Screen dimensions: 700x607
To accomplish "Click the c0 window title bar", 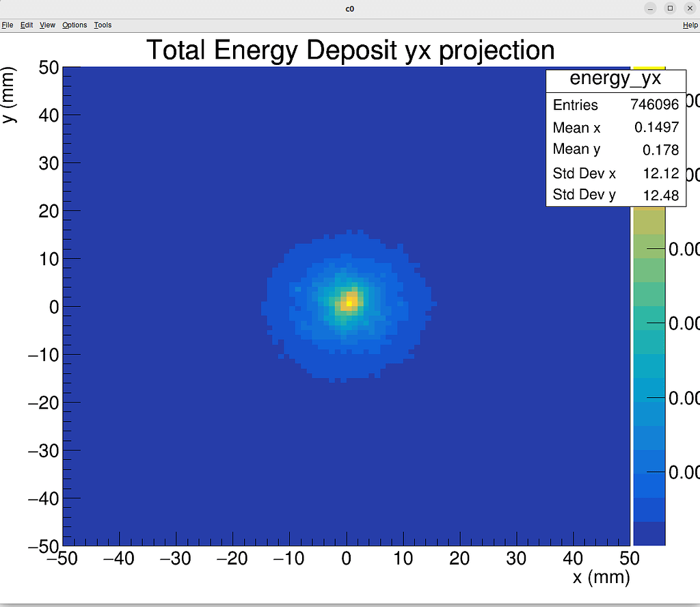I will [x=349, y=8].
